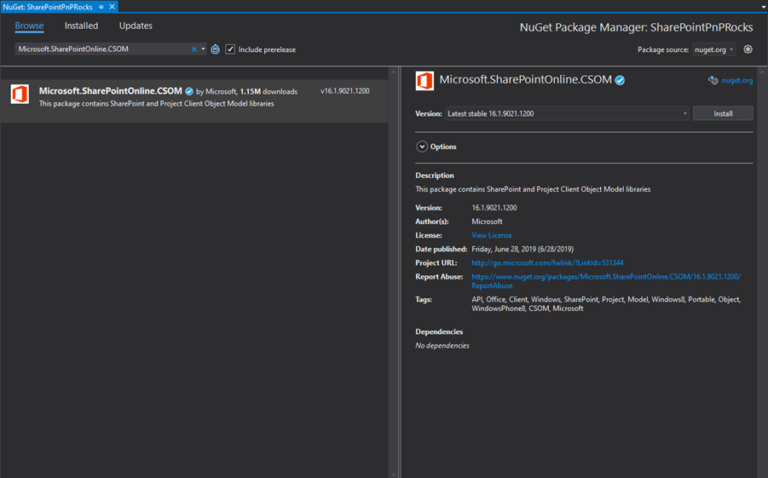
Task: Open the View License link
Action: (x=491, y=235)
